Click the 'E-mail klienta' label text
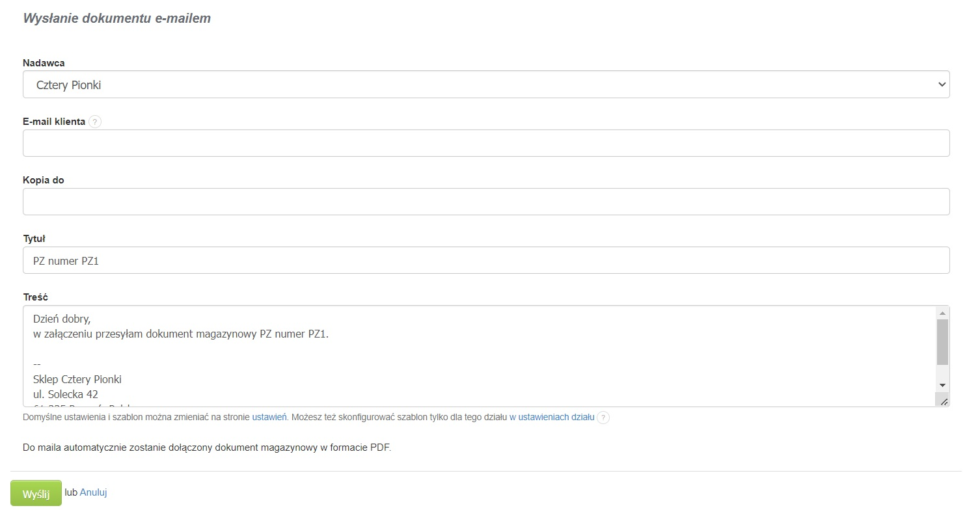The width and height of the screenshot is (980, 521). [x=54, y=122]
